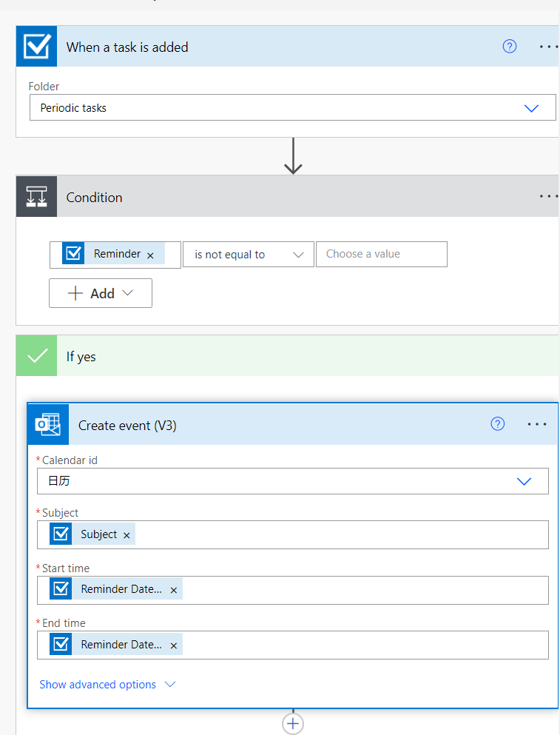Expand Show advanced options
560x735 pixels.
click(x=107, y=685)
